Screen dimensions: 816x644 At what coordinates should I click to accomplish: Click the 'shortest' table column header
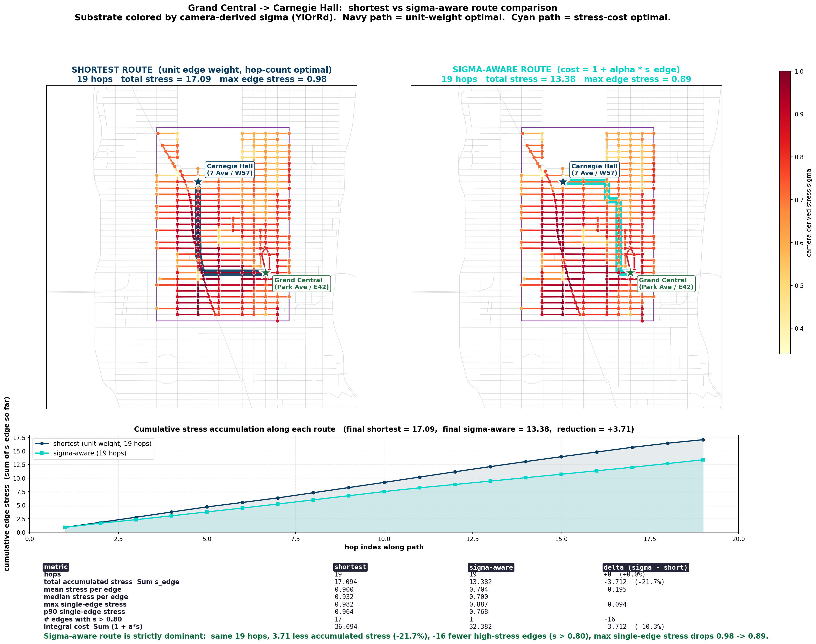click(x=350, y=567)
